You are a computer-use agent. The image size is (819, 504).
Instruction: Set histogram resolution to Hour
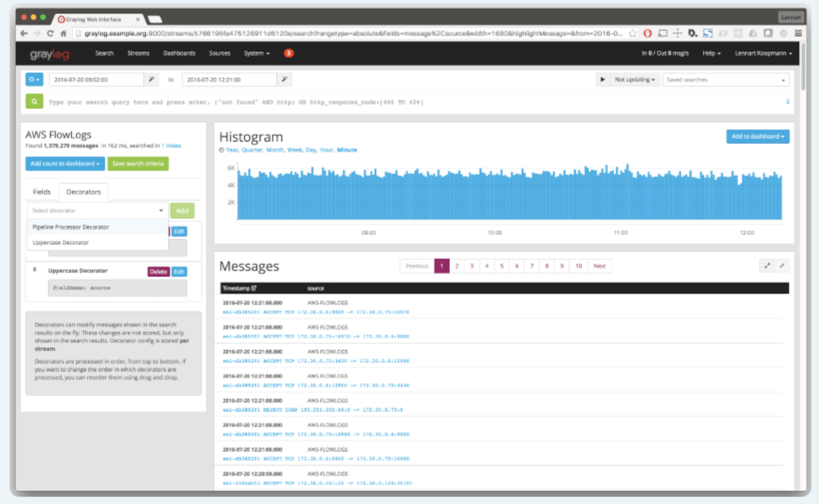(326, 150)
